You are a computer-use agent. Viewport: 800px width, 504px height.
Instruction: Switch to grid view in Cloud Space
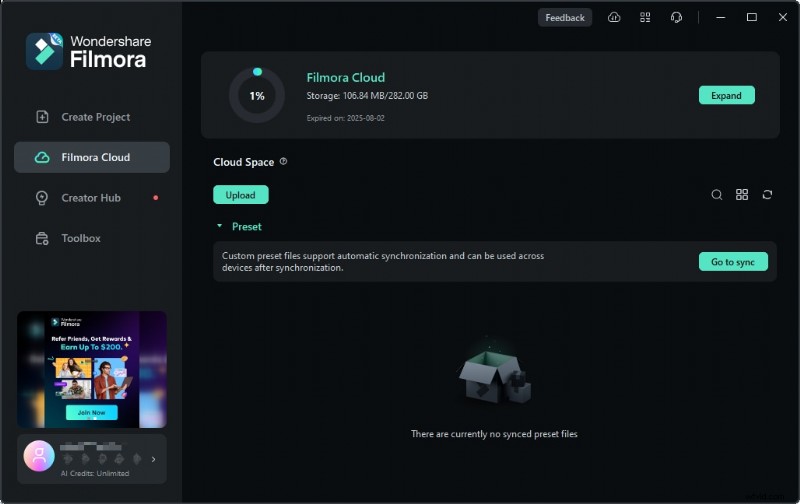pos(742,195)
